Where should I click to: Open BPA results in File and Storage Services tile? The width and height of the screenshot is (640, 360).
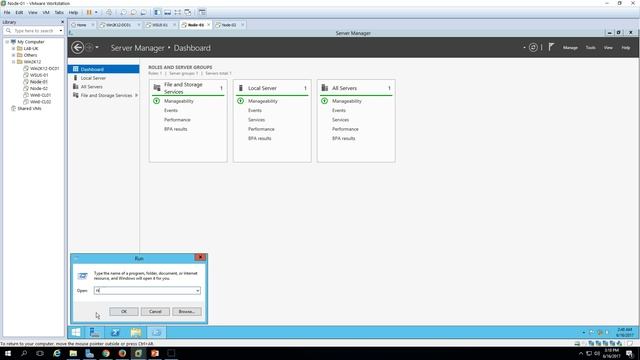pyautogui.click(x=176, y=129)
